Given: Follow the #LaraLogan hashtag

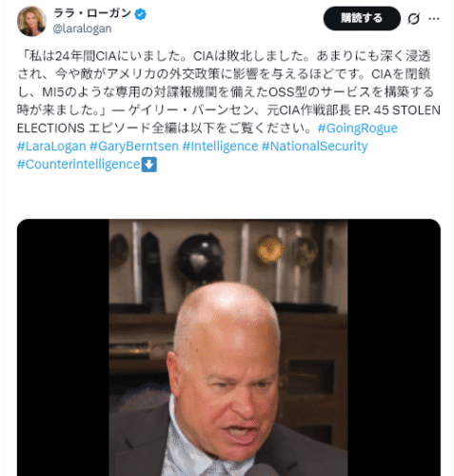Looking at the screenshot, I should point(51,147).
